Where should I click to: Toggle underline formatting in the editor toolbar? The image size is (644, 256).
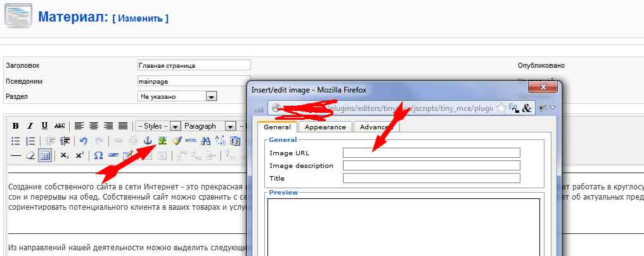44,126
